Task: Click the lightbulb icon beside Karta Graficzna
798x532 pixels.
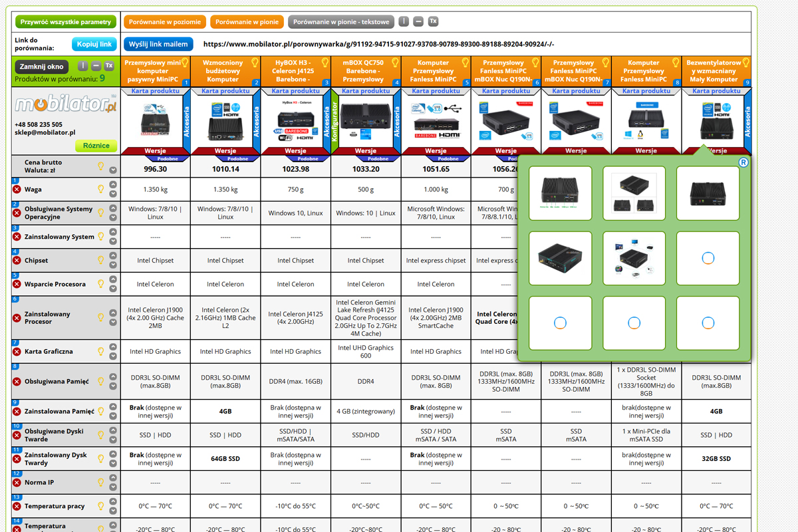Action: [101, 351]
